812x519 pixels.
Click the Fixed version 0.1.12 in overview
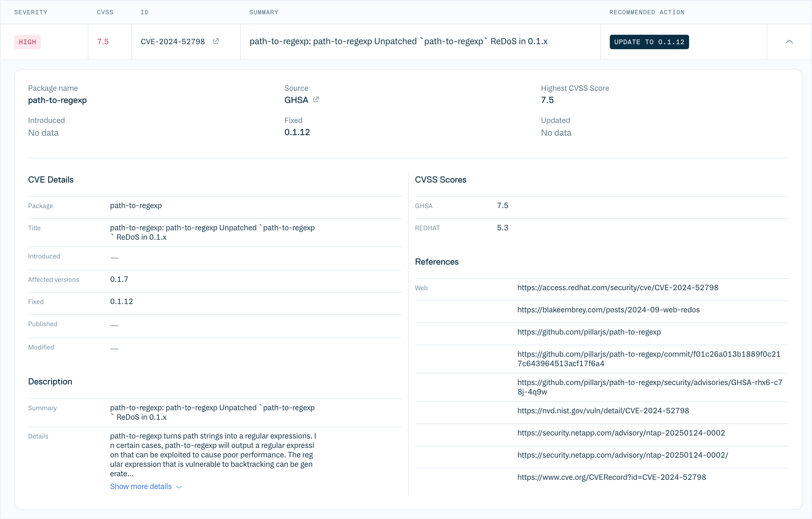pyautogui.click(x=297, y=132)
